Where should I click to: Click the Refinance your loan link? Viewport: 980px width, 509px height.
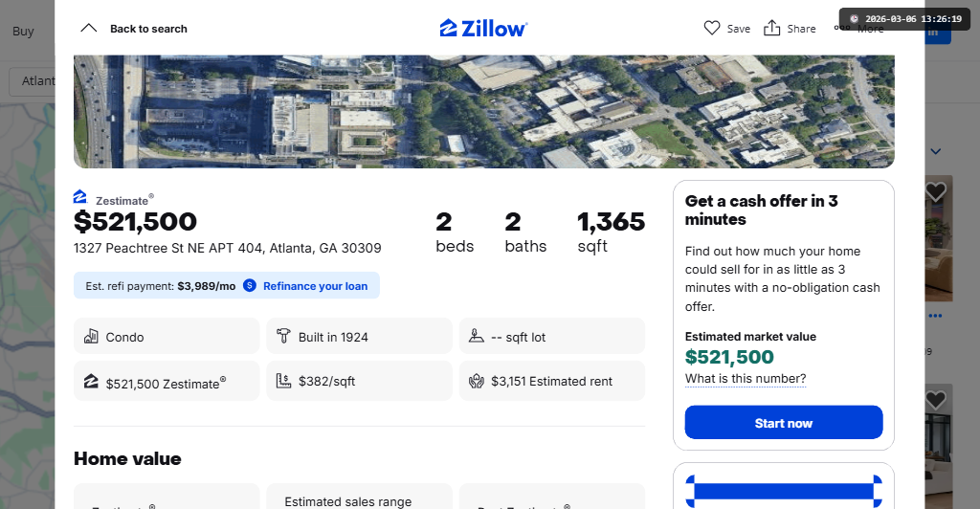(315, 286)
